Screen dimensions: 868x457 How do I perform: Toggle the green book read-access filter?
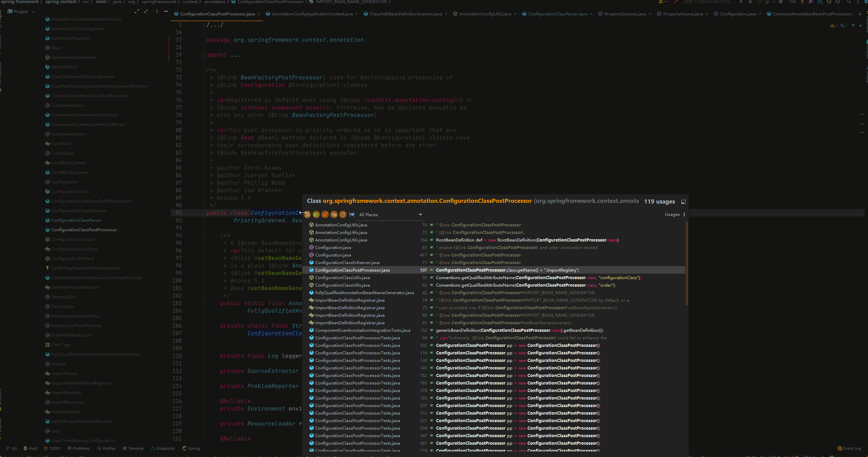[x=316, y=214]
